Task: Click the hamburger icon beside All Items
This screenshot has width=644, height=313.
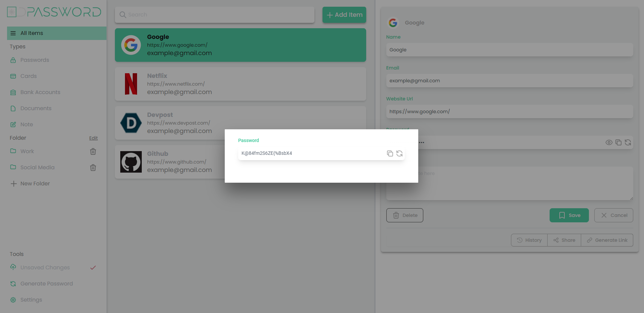Action: point(13,33)
